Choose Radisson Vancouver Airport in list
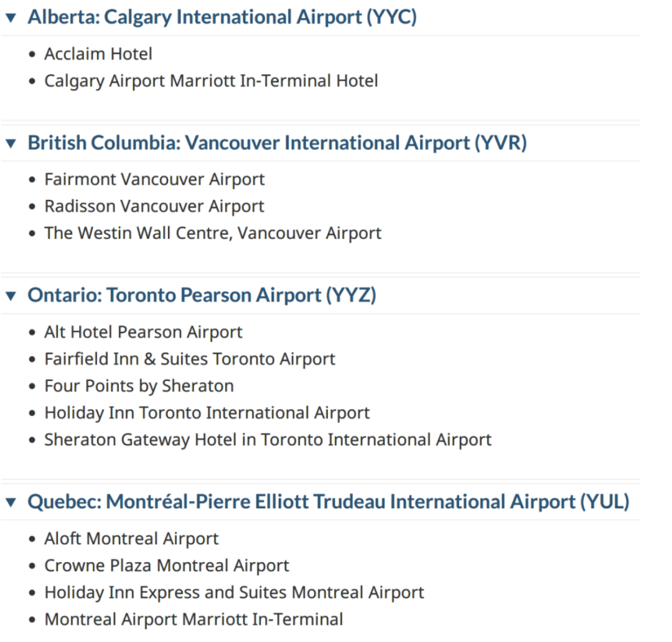Screen dimensions: 672x642 (154, 206)
